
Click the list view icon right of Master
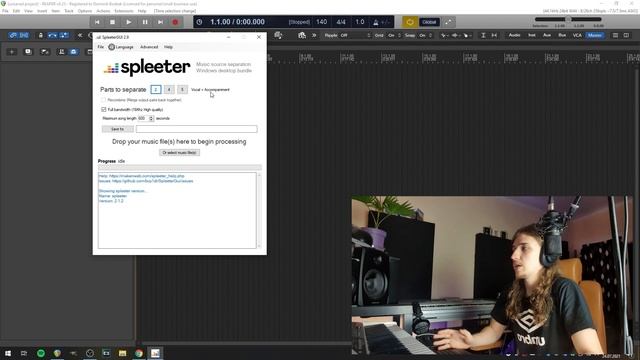click(615, 36)
